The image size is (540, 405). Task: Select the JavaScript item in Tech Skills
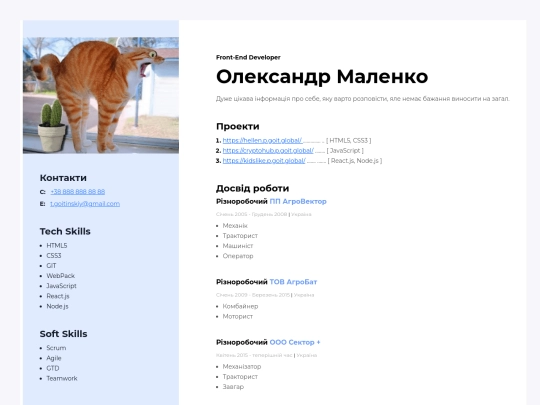tap(61, 286)
